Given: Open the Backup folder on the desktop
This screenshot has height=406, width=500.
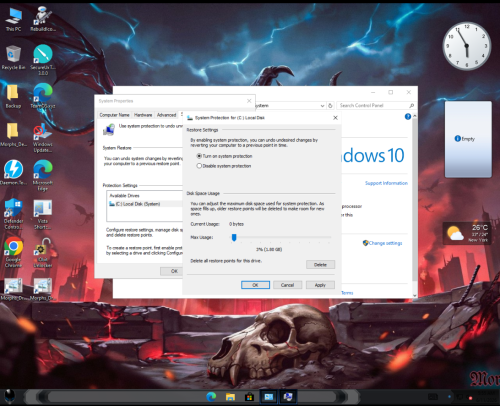Looking at the screenshot, I should [13, 96].
